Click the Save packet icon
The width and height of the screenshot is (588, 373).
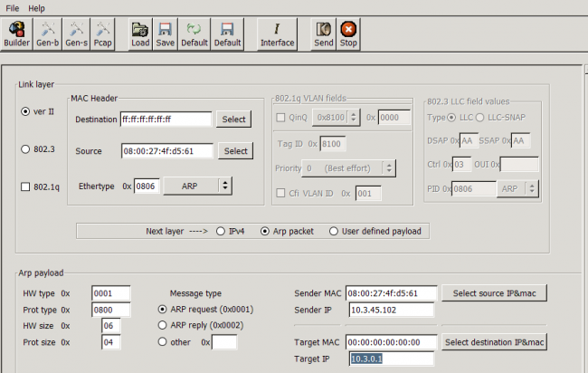pos(166,34)
